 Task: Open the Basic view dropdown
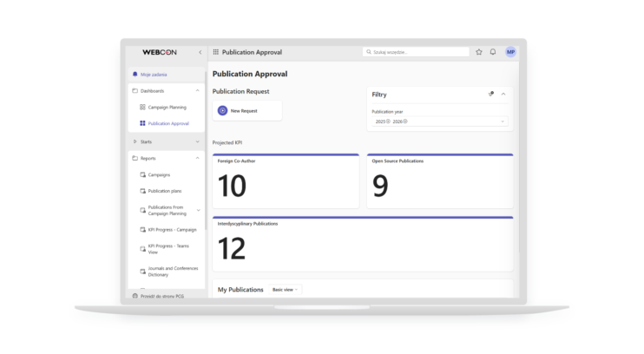285,290
